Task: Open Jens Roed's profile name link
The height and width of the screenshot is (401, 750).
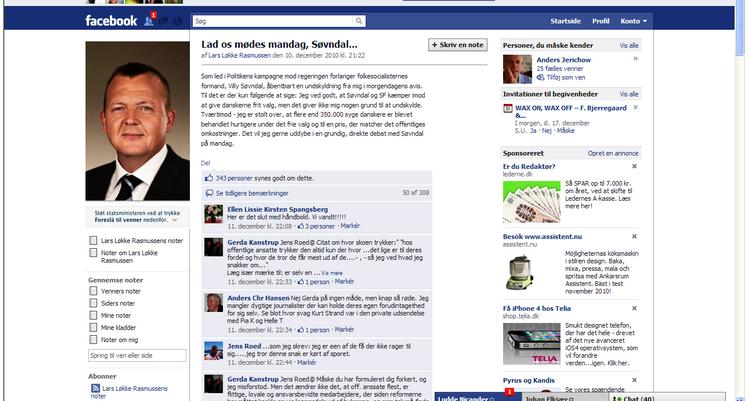Action: click(x=244, y=346)
